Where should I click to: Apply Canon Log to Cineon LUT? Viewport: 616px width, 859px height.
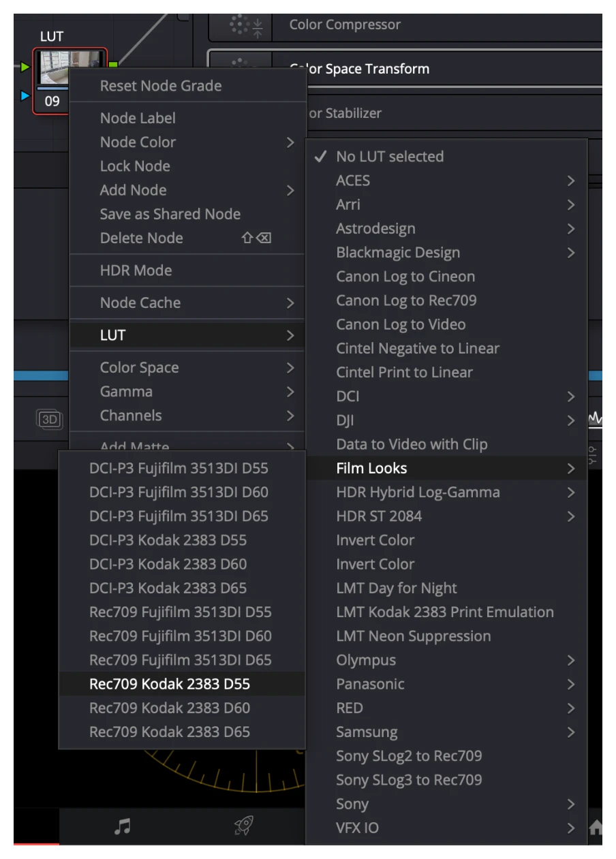tap(446, 277)
